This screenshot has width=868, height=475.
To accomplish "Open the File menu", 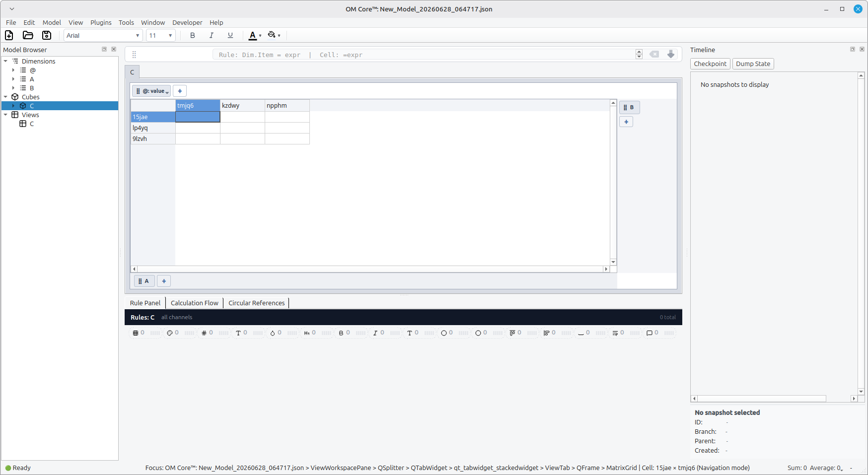I will tap(11, 22).
